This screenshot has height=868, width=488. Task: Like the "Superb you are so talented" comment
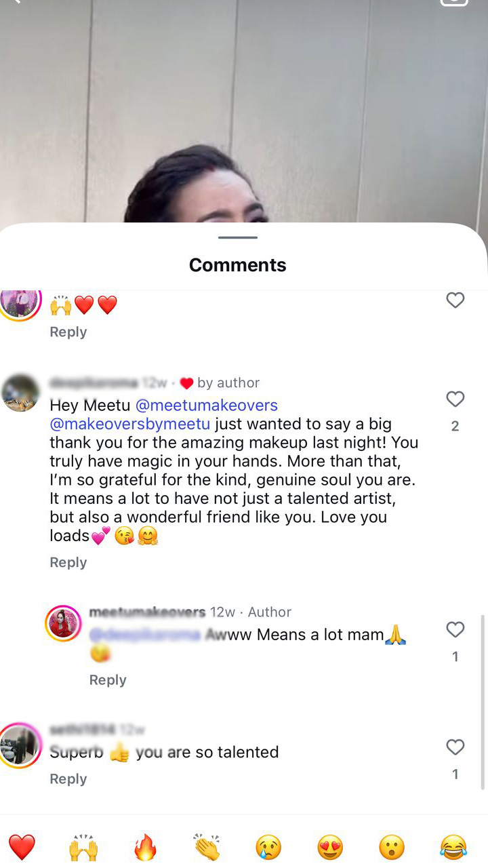coord(455,747)
